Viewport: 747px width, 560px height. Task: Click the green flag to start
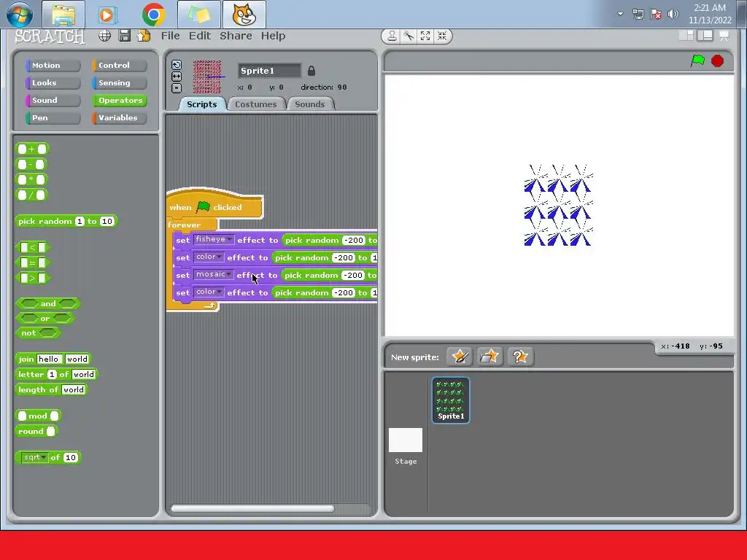pyautogui.click(x=697, y=61)
